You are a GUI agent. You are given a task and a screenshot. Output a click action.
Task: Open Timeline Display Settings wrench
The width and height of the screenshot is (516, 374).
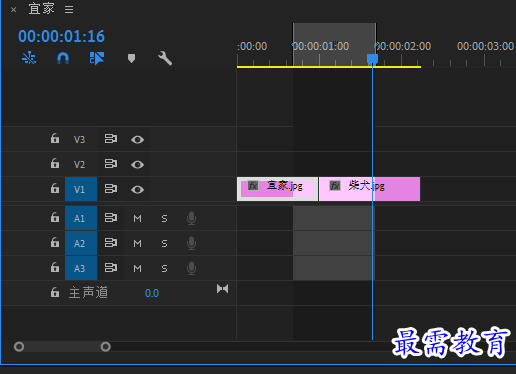(165, 58)
